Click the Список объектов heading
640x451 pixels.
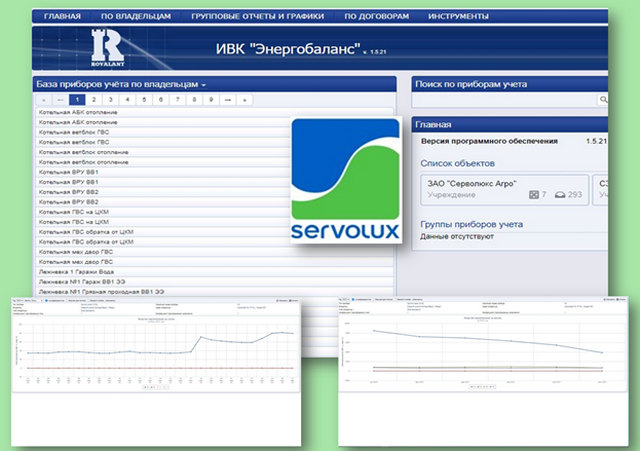tap(458, 163)
